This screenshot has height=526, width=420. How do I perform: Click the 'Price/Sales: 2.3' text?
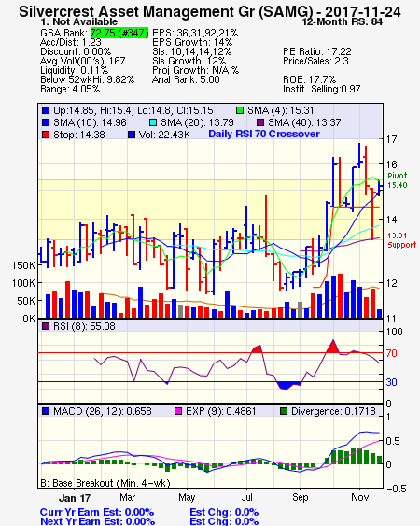(315, 61)
